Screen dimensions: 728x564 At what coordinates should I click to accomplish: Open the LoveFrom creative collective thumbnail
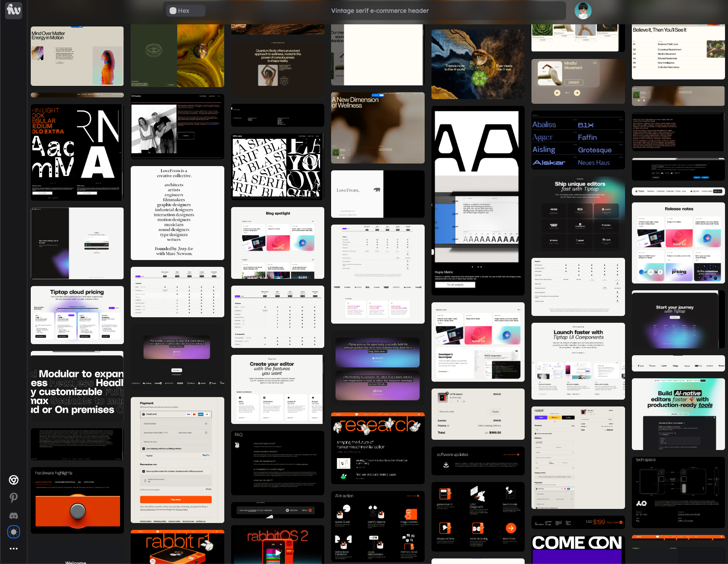coord(177,213)
